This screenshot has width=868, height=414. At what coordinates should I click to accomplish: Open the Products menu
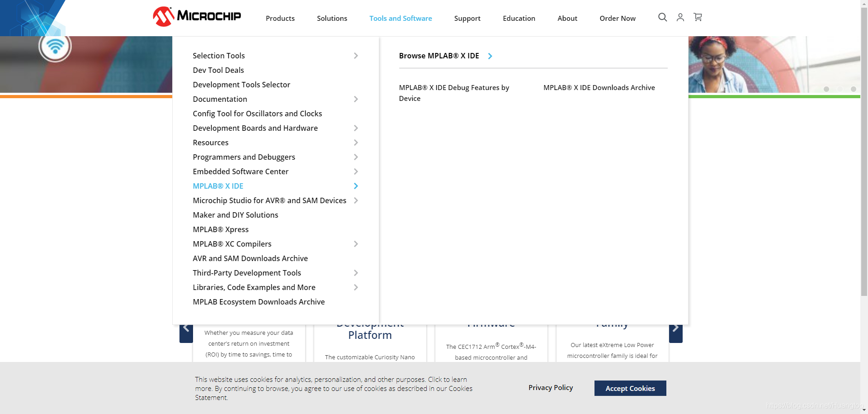[x=280, y=18]
